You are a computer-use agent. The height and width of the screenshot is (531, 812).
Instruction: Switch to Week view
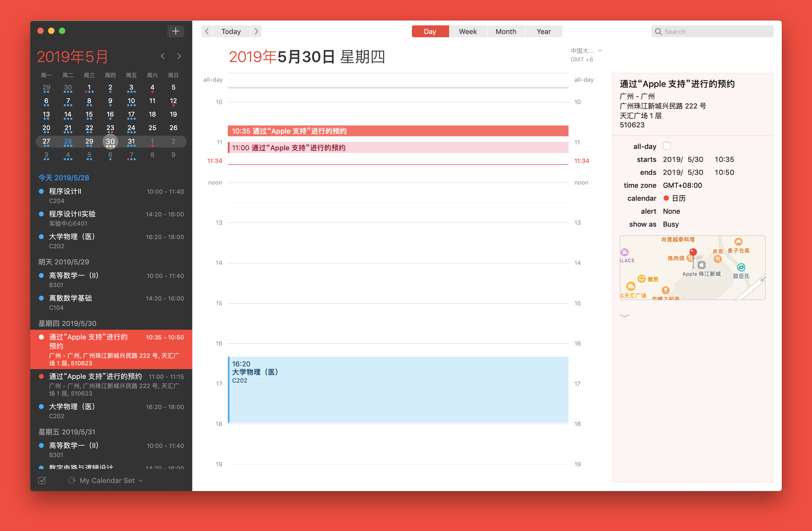tap(468, 31)
